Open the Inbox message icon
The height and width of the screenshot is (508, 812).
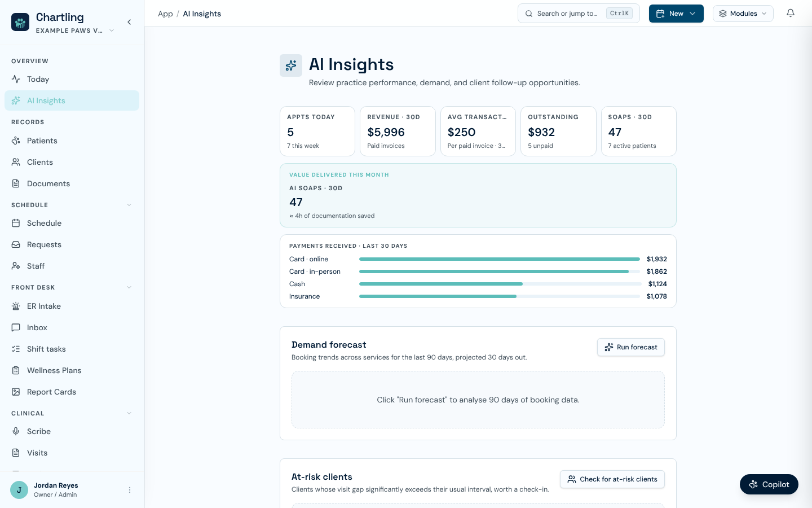point(16,327)
